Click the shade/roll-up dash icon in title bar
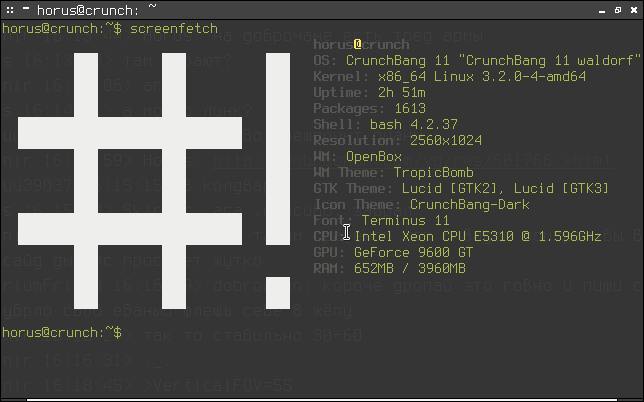This screenshot has height=402, width=644. click(25, 8)
